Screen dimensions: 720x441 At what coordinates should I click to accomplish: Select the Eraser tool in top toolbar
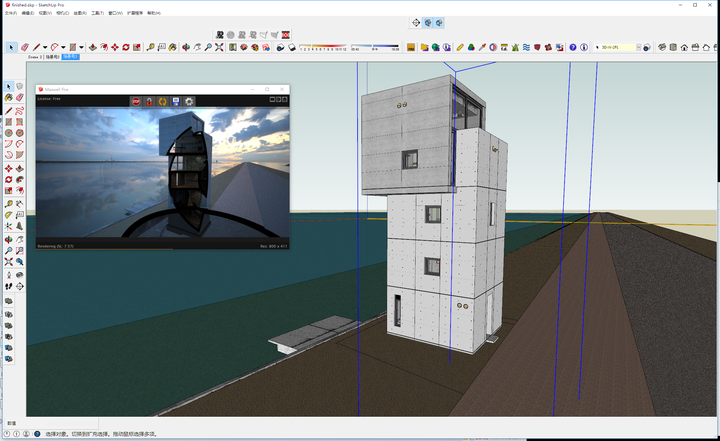pyautogui.click(x=24, y=47)
